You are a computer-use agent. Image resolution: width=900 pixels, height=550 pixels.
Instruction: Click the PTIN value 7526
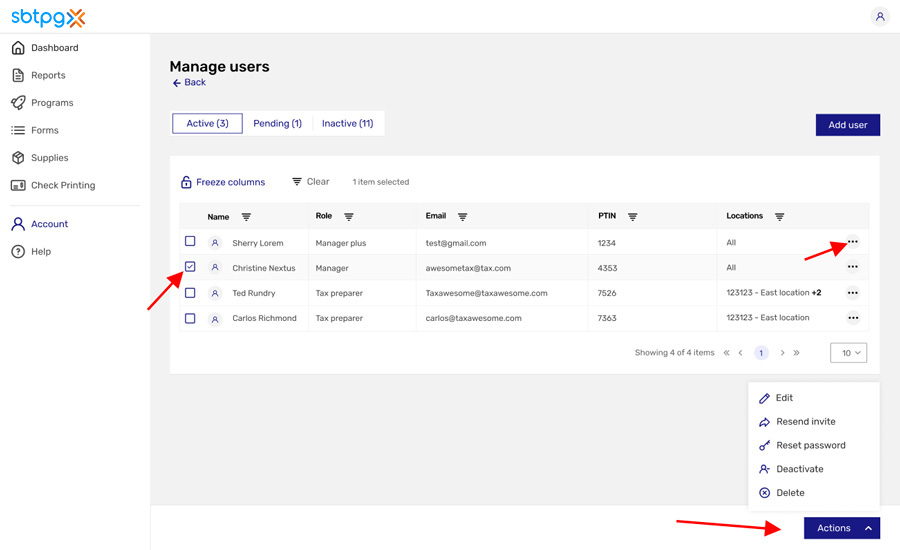(607, 293)
